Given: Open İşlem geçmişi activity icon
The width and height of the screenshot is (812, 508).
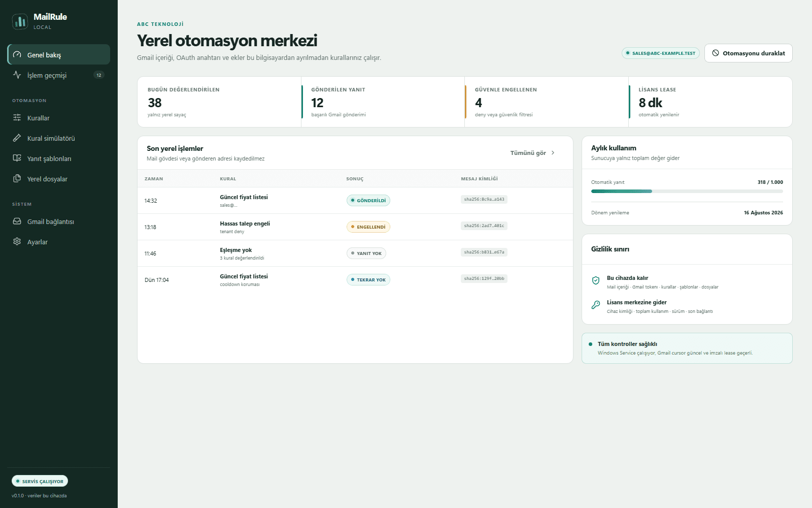Looking at the screenshot, I should [17, 75].
